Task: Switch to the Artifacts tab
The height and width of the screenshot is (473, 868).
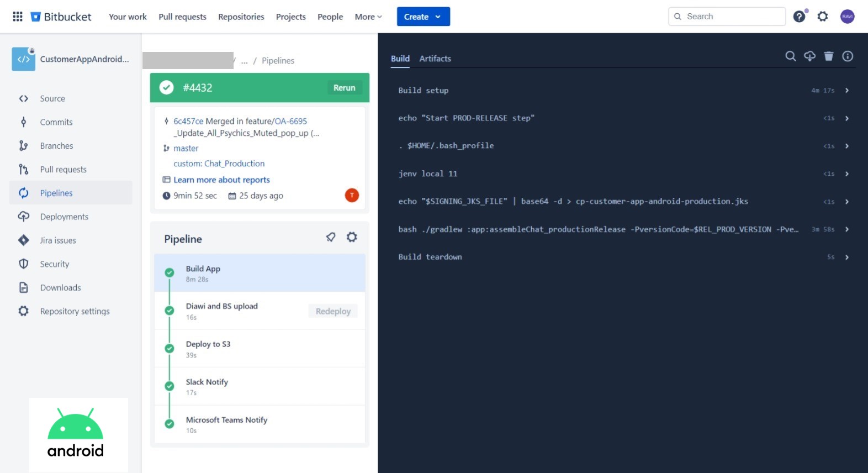Action: click(435, 59)
